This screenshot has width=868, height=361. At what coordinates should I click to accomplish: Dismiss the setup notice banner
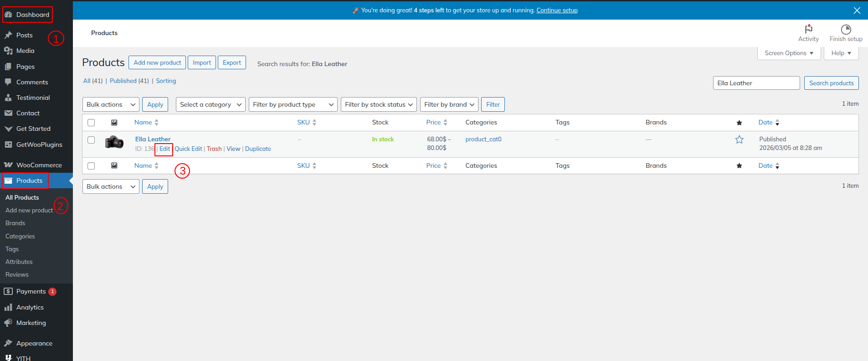(857, 10)
